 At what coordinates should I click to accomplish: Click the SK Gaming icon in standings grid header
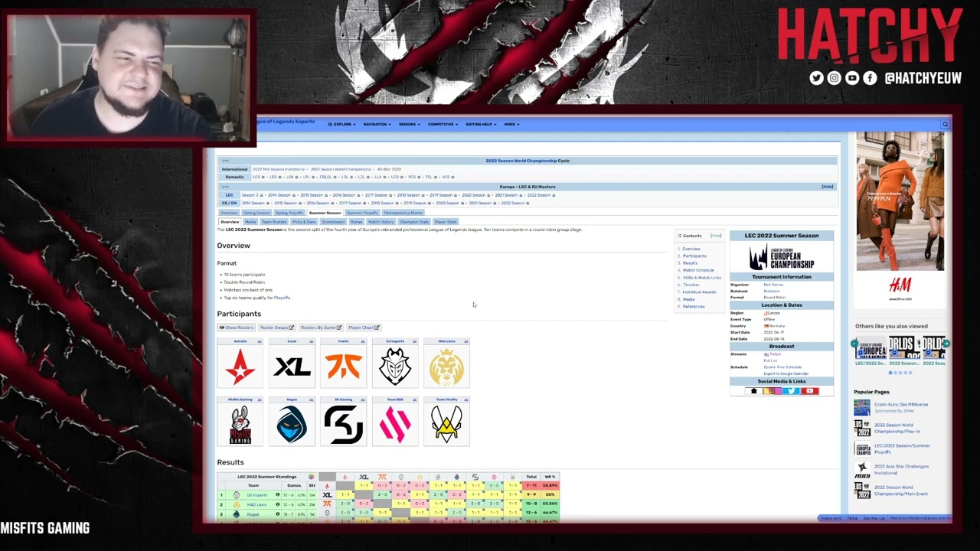[475, 477]
